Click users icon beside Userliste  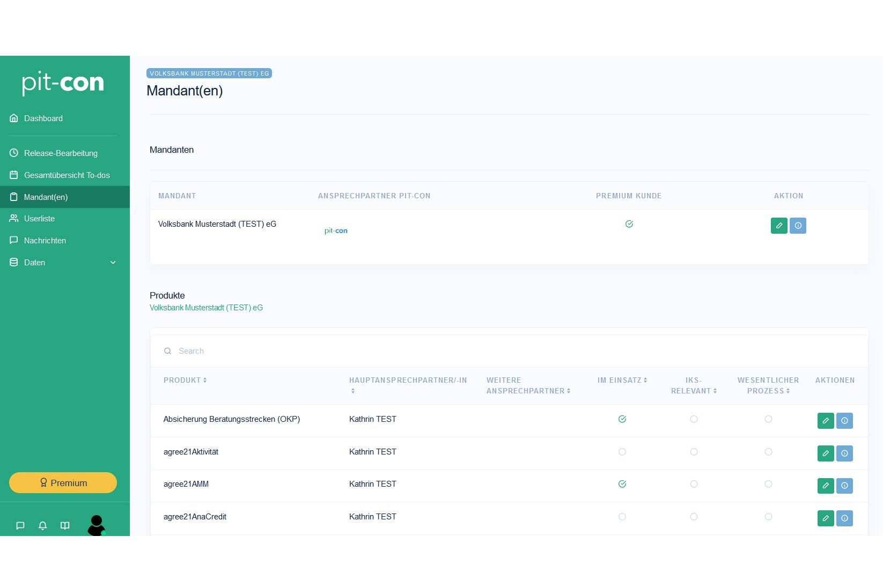14,219
